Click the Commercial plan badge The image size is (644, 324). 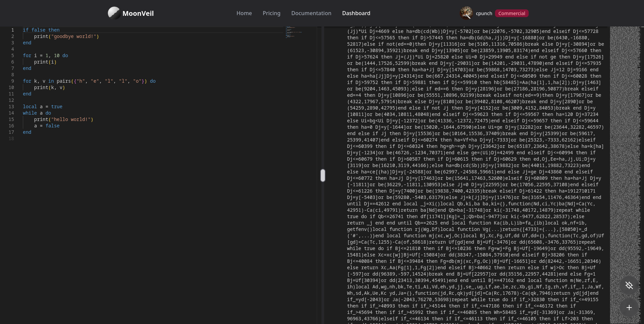click(512, 13)
